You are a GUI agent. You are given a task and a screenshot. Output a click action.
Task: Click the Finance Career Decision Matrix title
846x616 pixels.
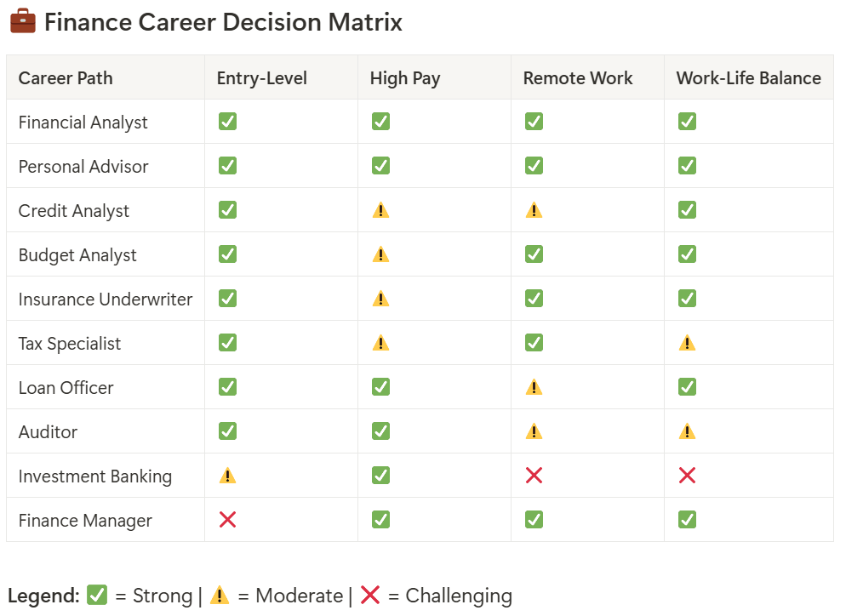pyautogui.click(x=223, y=22)
